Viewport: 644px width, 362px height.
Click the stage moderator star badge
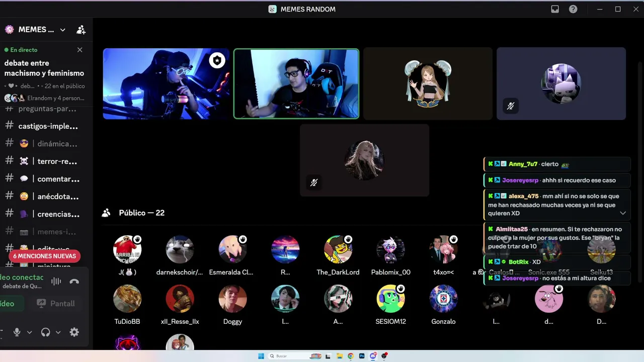[x=217, y=61]
